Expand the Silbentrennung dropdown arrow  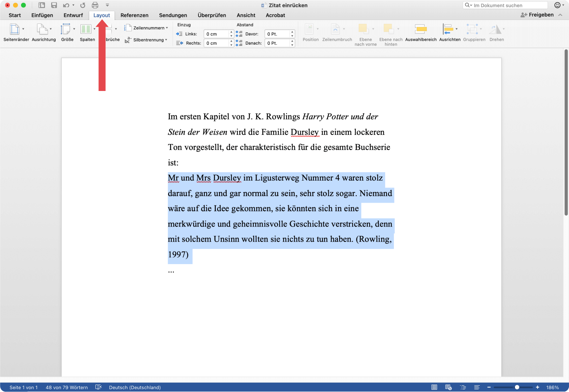click(x=166, y=40)
